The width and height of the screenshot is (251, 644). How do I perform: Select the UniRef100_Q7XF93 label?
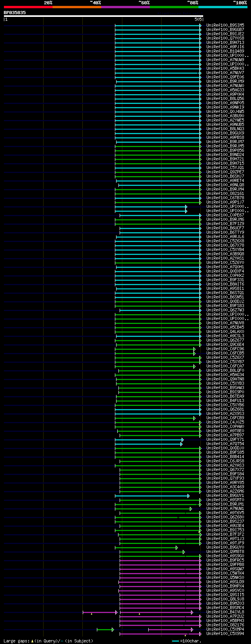[225, 478]
